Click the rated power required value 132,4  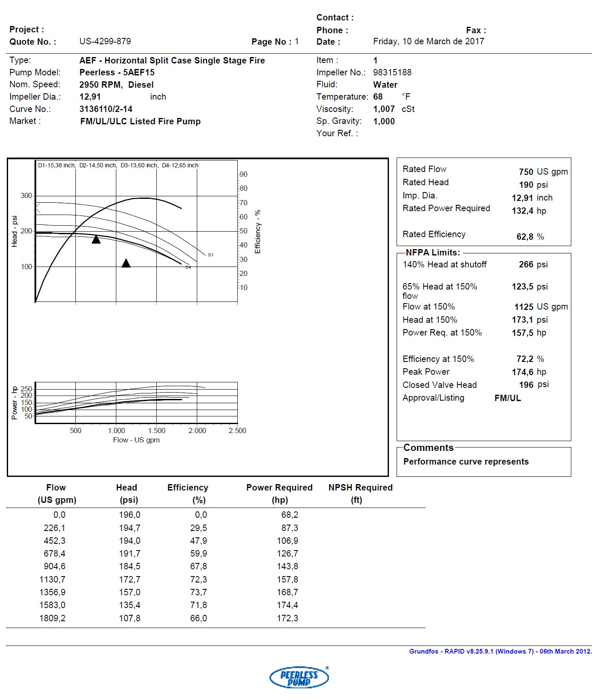pyautogui.click(x=523, y=211)
